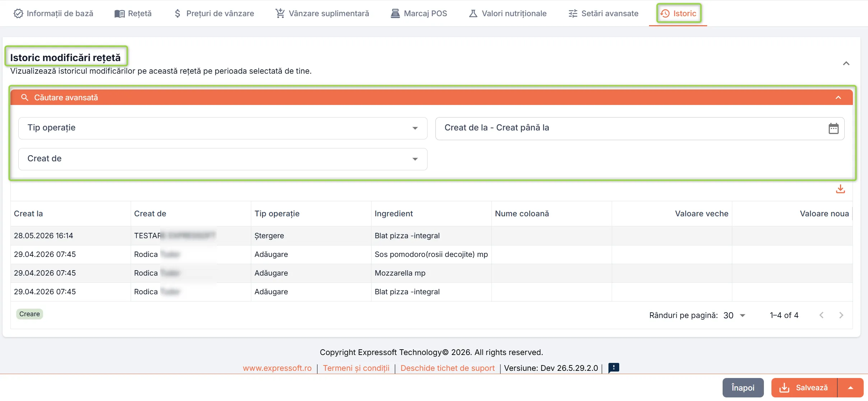Click the Sos pomodoro(rosii decojite) mp cell
Image resolution: width=868 pixels, height=401 pixels.
click(x=431, y=254)
